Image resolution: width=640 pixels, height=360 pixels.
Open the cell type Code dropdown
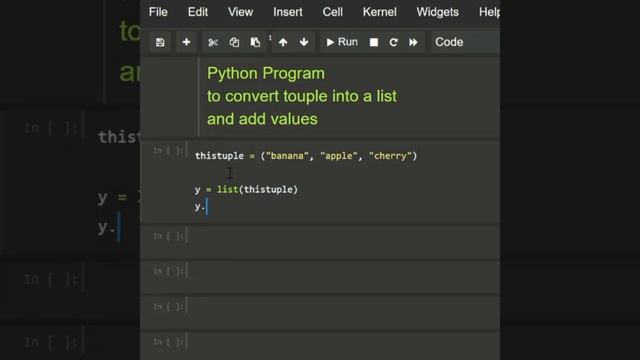pyautogui.click(x=465, y=42)
